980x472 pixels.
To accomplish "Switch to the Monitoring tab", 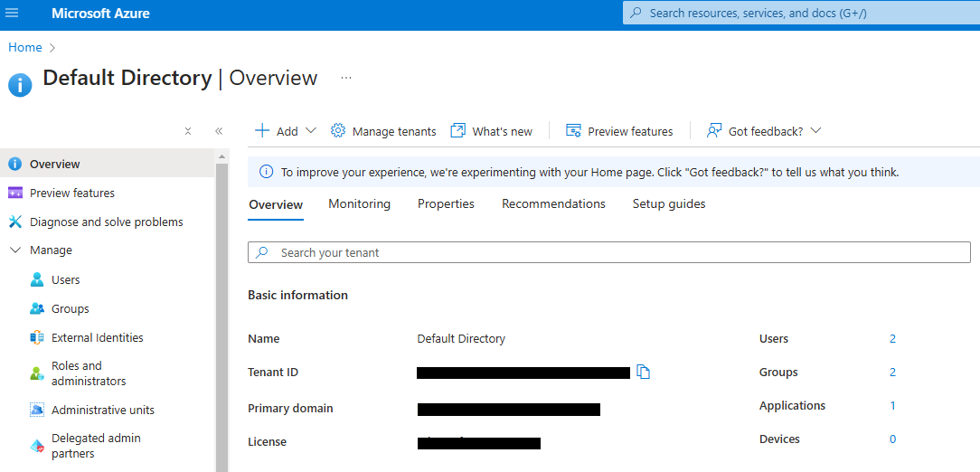I will point(359,204).
